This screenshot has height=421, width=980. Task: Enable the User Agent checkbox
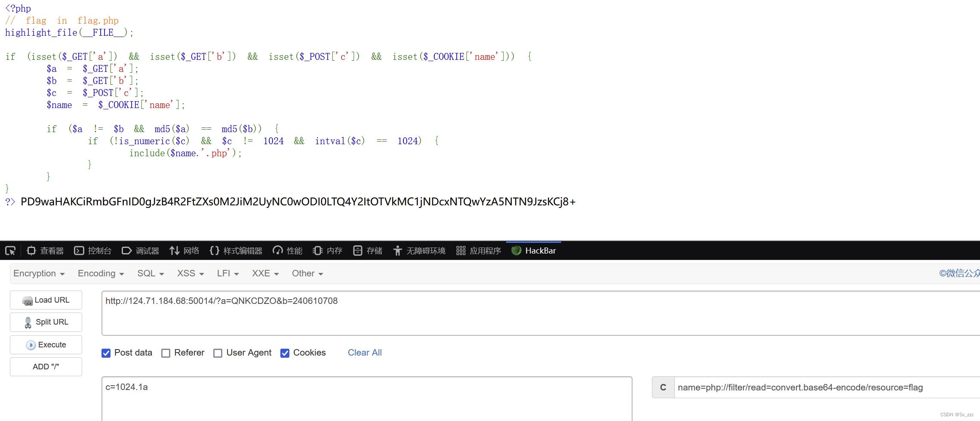tap(218, 353)
